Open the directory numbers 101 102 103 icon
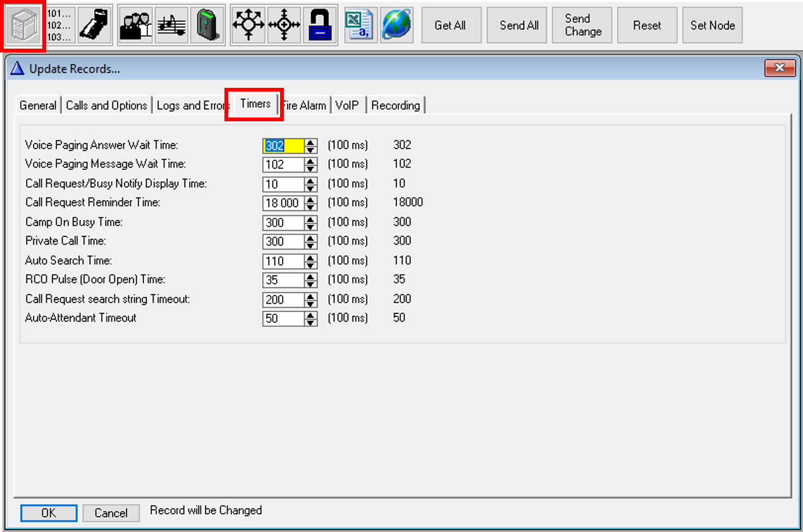This screenshot has height=532, width=803. click(x=60, y=26)
